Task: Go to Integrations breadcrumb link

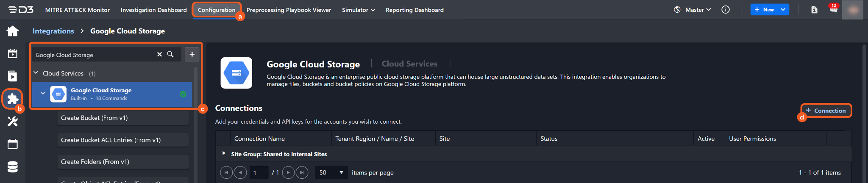Action: click(x=53, y=31)
